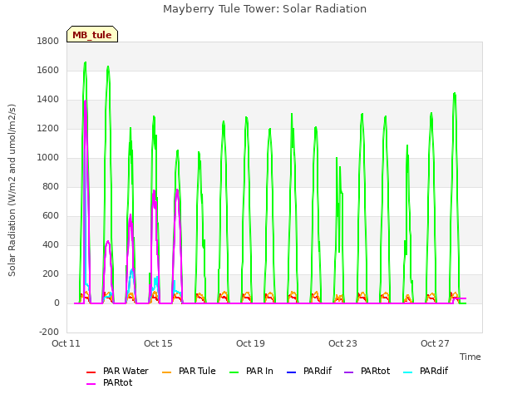Screen dimensions: 532x399
Task: Click the 1200 y-axis tick label
Action: (48, 129)
